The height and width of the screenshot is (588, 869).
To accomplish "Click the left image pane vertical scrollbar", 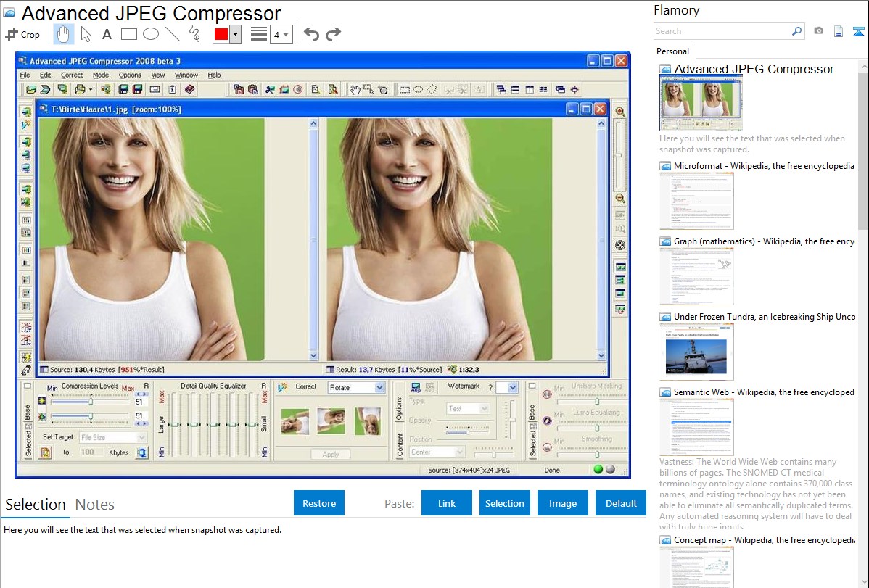I will (x=313, y=239).
